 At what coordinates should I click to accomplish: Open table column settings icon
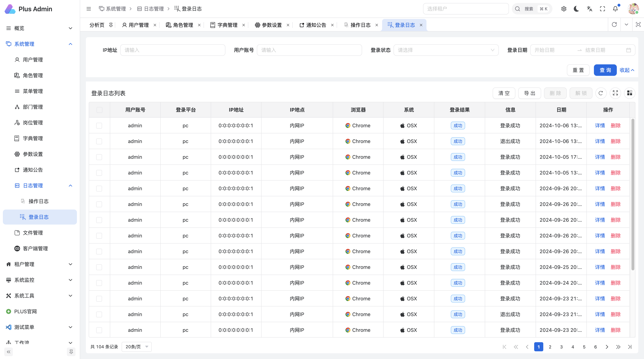(630, 93)
